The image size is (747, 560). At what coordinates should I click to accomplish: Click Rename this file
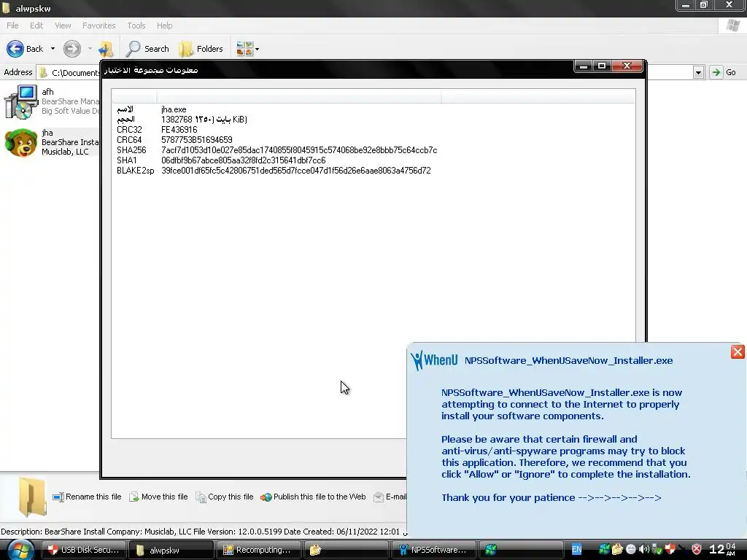[x=87, y=497]
